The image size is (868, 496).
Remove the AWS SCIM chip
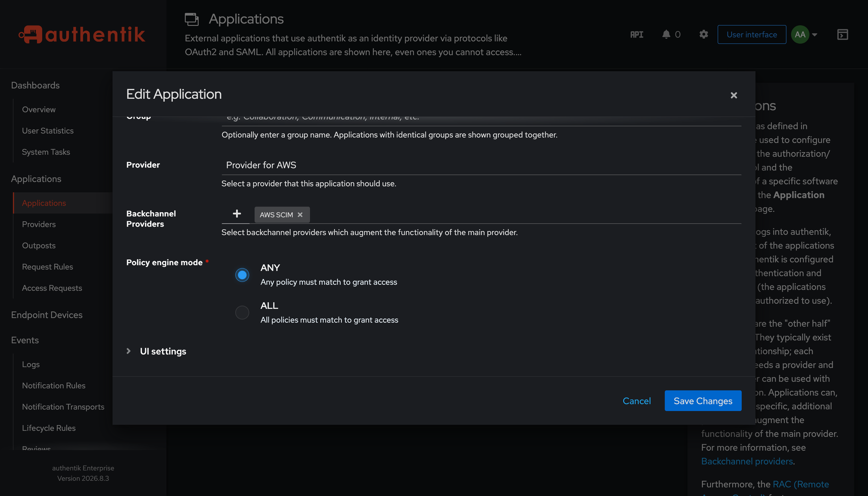tap(300, 215)
